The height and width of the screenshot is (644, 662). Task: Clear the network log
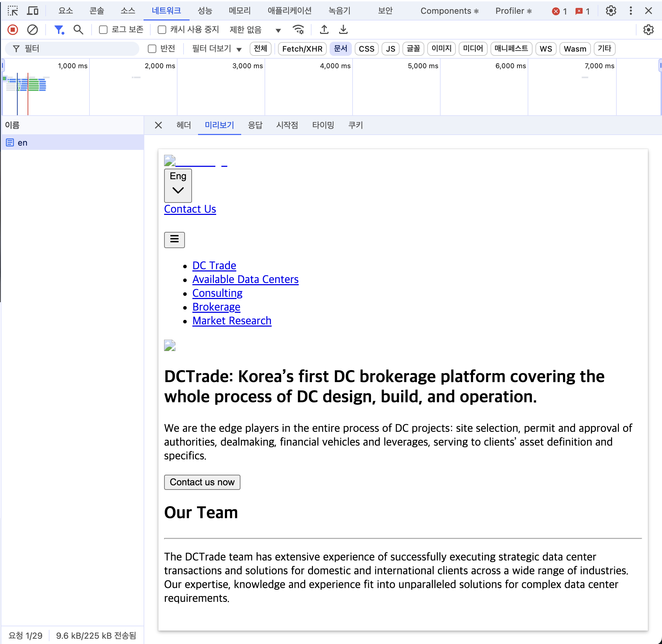point(33,30)
